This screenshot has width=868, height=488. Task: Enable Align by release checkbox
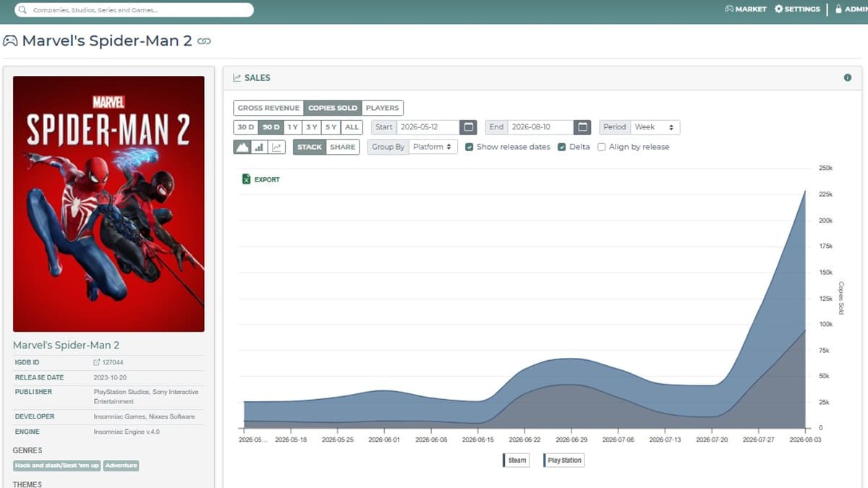point(602,147)
